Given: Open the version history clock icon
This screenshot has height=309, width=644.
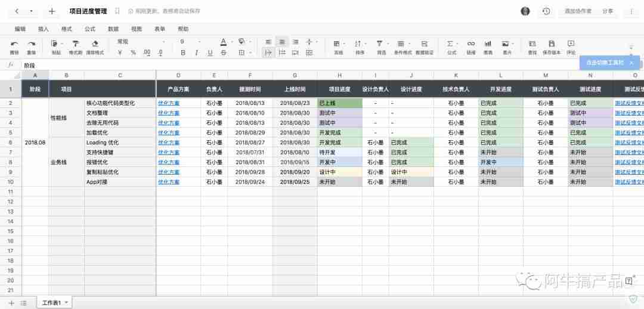Looking at the screenshot, I should click(x=546, y=11).
